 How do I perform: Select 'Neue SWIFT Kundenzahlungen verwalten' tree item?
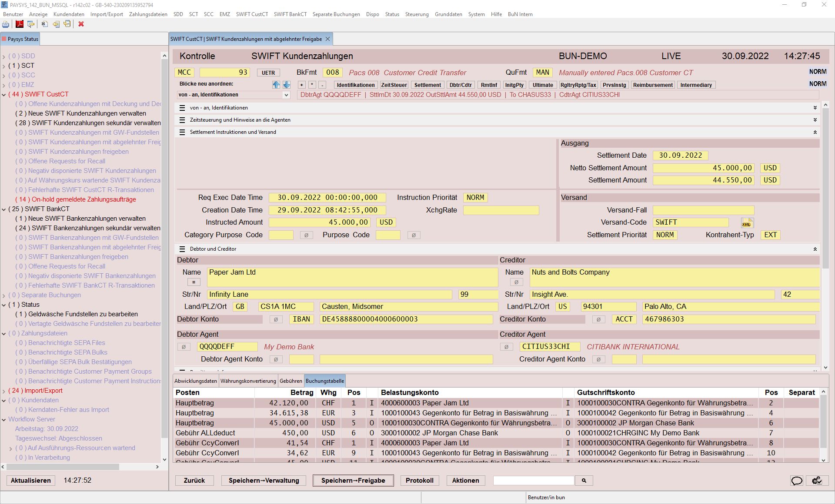pos(80,113)
